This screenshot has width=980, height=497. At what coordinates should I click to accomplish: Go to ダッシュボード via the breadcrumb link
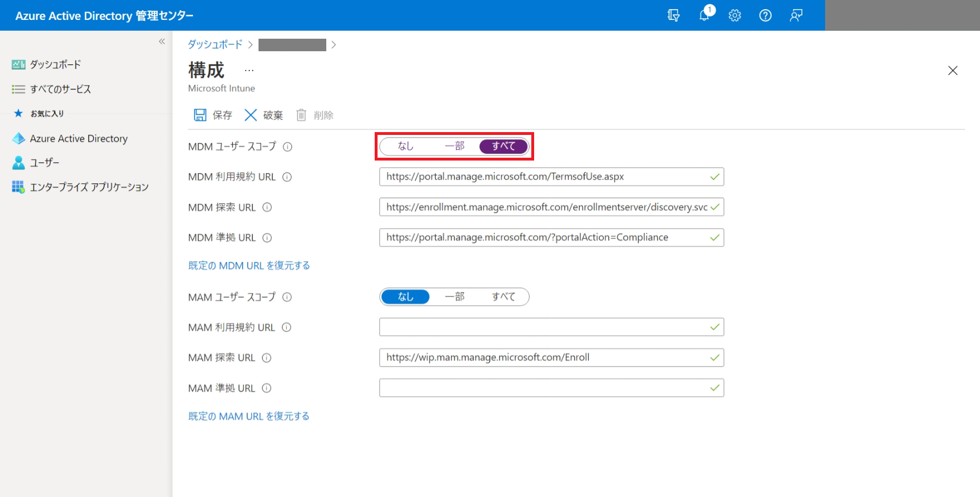pyautogui.click(x=215, y=44)
